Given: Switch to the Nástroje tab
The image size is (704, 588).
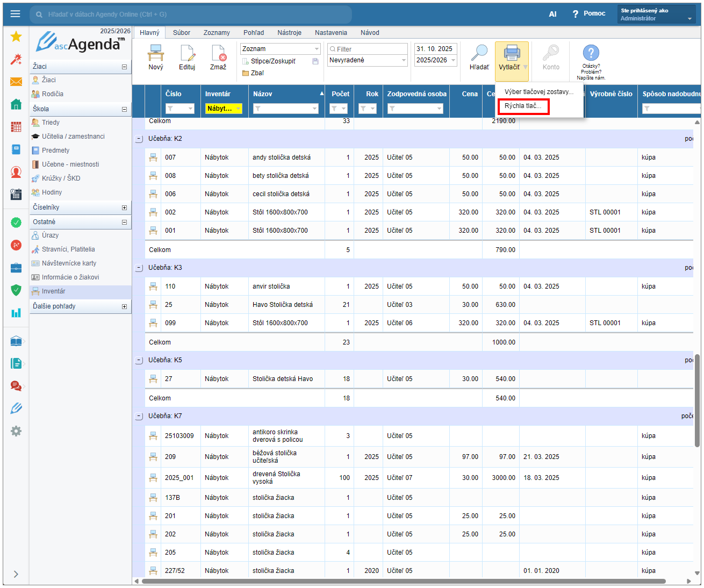Looking at the screenshot, I should [289, 33].
